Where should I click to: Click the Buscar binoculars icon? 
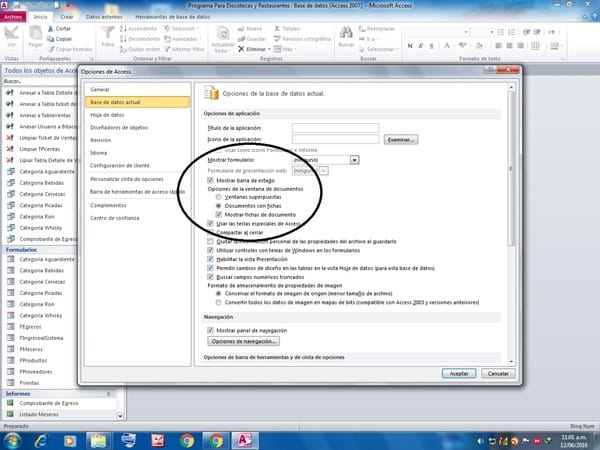[x=346, y=33]
